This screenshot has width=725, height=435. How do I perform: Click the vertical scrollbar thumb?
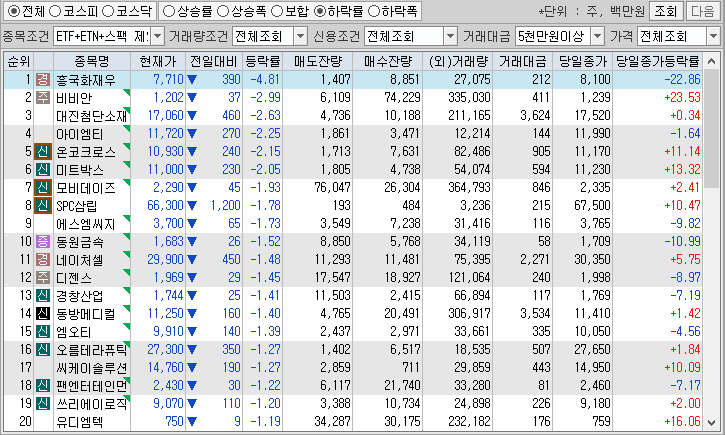pyautogui.click(x=712, y=128)
